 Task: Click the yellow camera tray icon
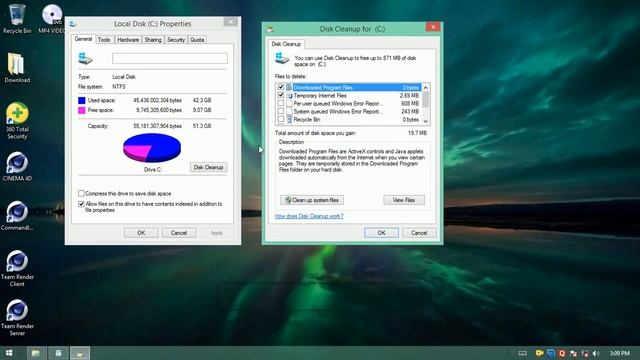(x=539, y=353)
